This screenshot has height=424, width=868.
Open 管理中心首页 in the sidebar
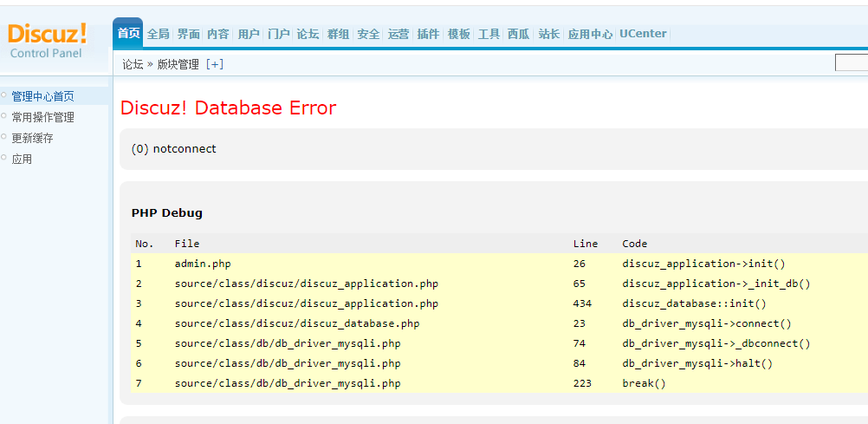(x=43, y=96)
